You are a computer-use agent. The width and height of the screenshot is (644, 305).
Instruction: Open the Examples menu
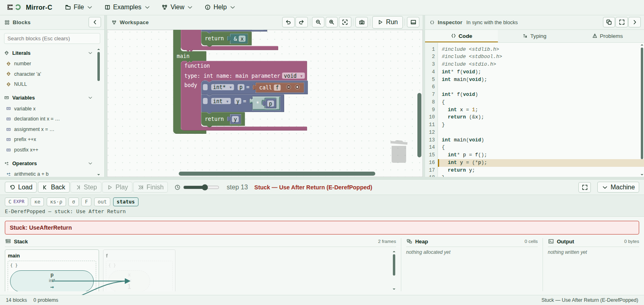[x=127, y=7]
